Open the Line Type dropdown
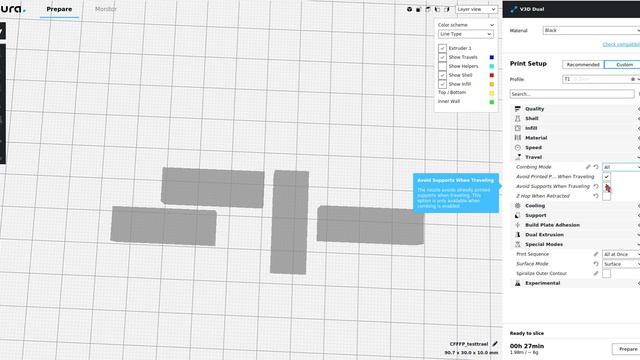Image resolution: width=640 pixels, height=360 pixels. [466, 34]
